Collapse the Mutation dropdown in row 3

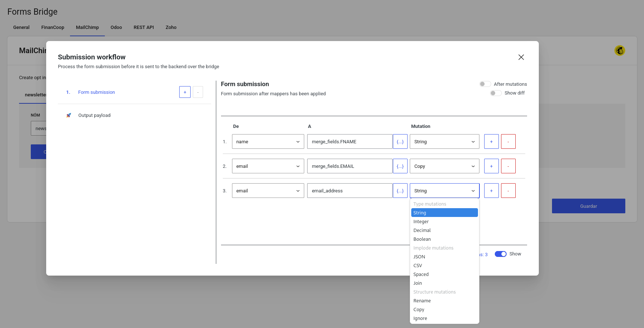click(444, 191)
